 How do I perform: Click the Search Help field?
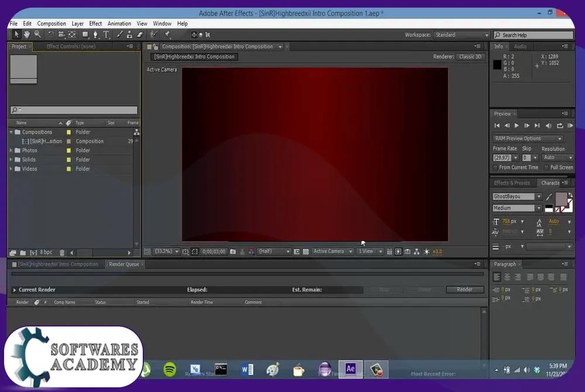[x=534, y=35]
